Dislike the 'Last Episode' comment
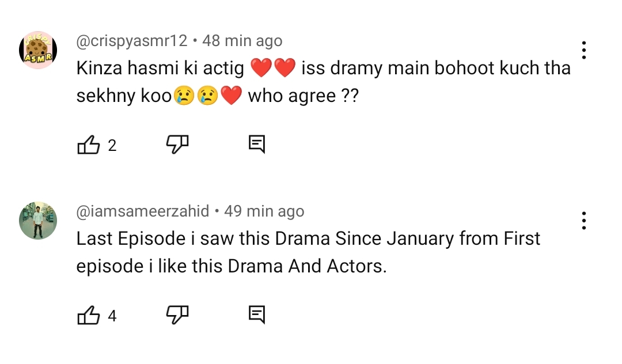 [177, 314]
